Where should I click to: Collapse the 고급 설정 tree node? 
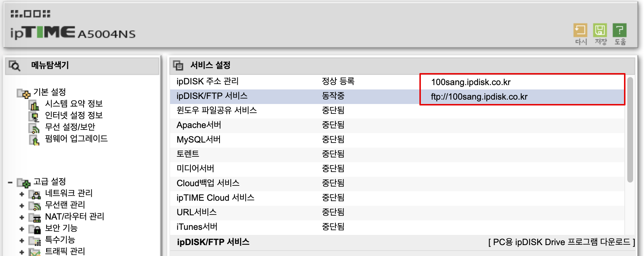click(x=10, y=183)
